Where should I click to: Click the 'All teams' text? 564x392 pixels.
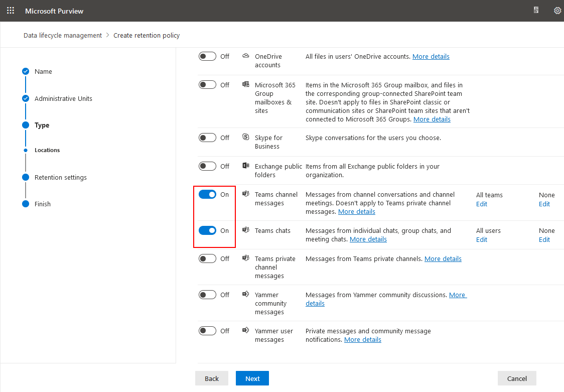[489, 195]
